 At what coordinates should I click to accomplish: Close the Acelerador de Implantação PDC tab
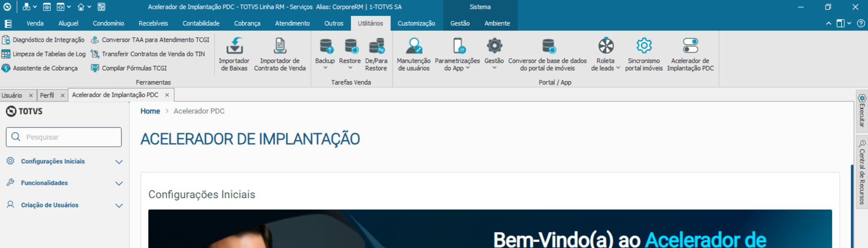click(167, 95)
